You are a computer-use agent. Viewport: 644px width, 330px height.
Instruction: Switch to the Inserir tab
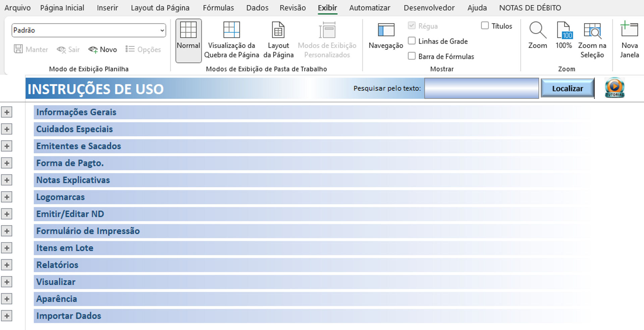[107, 8]
